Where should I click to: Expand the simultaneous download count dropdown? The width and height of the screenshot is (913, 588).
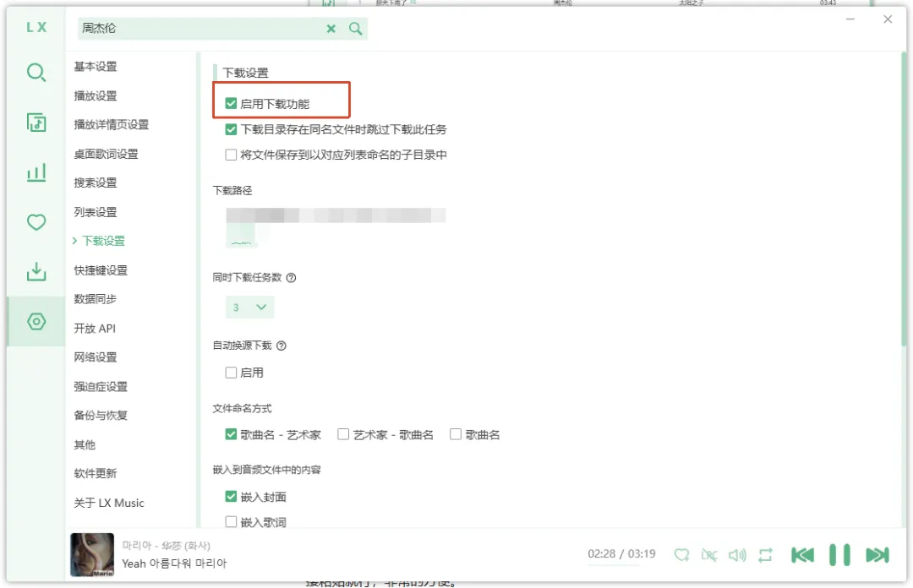coord(249,307)
